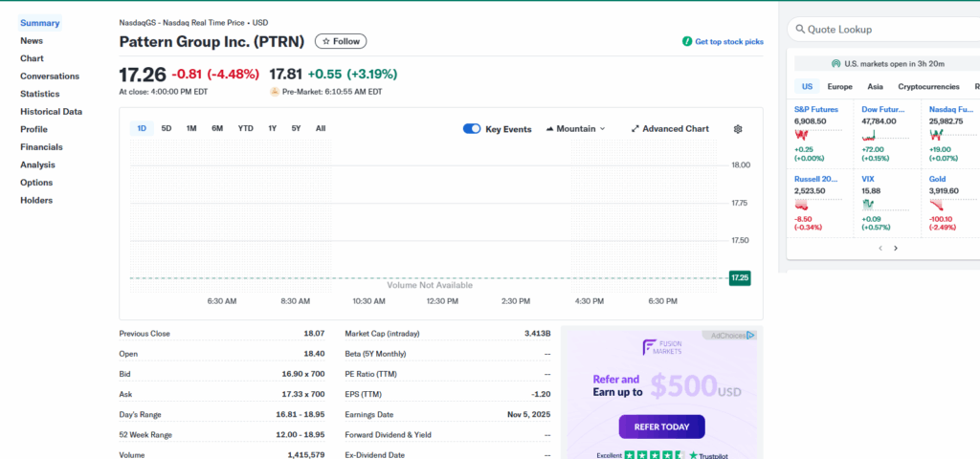The height and width of the screenshot is (459, 980).
Task: Select the YTD chart range
Action: click(246, 128)
